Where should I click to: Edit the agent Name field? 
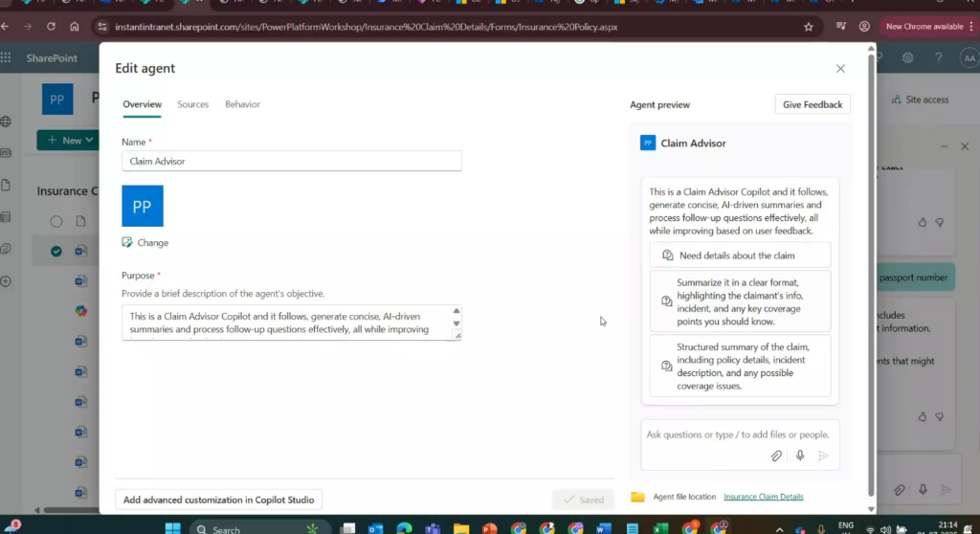click(x=291, y=162)
